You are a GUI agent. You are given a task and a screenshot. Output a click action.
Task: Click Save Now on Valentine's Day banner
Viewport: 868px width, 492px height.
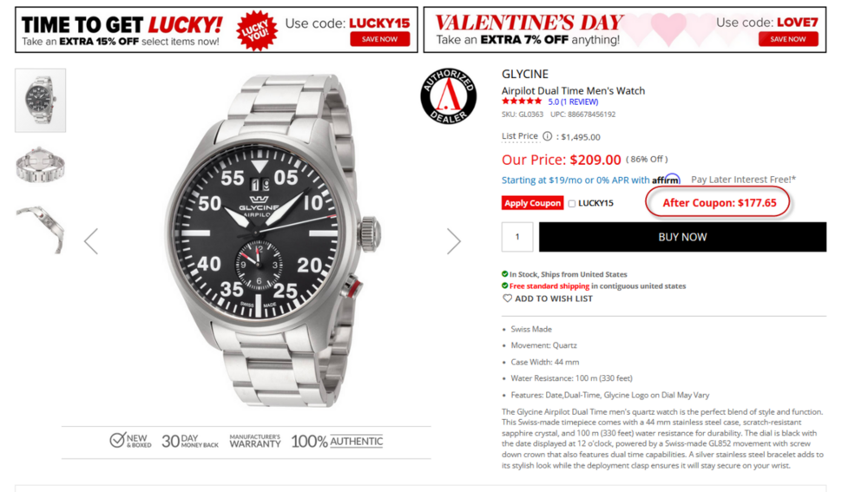pyautogui.click(x=788, y=39)
